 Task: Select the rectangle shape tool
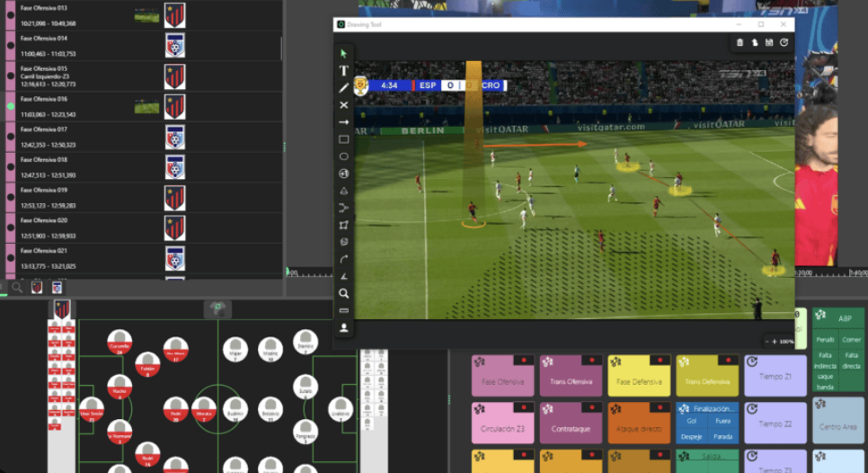click(344, 139)
